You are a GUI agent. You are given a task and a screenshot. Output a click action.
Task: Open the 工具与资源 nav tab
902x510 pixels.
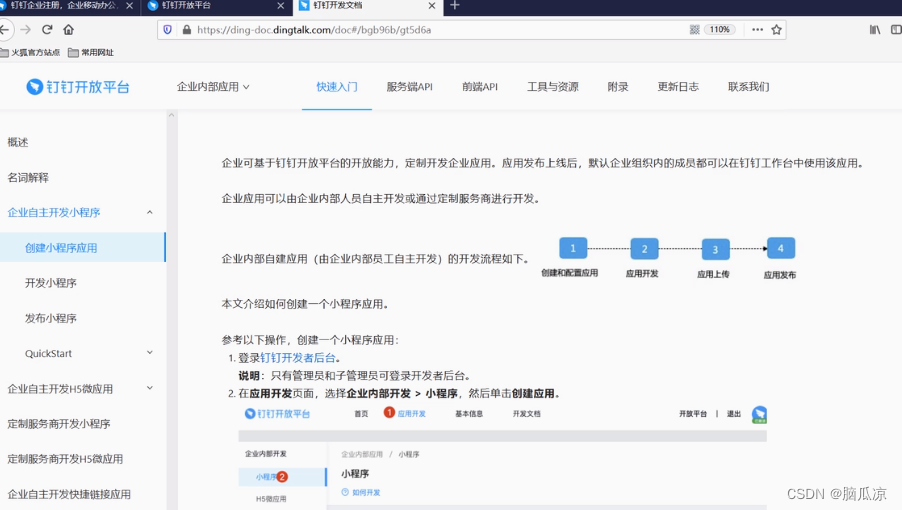tap(552, 87)
